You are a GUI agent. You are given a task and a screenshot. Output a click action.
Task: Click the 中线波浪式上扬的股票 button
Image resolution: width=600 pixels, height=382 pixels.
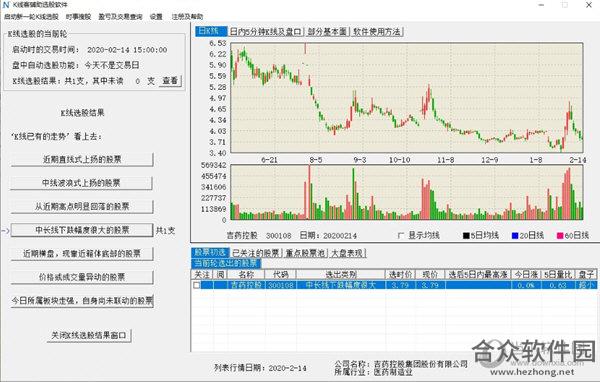[x=81, y=183]
